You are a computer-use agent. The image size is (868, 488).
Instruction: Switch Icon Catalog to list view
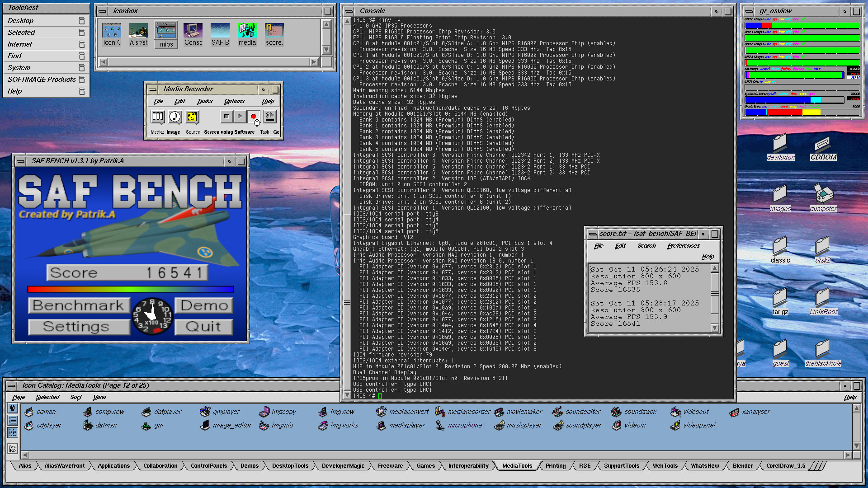click(13, 420)
